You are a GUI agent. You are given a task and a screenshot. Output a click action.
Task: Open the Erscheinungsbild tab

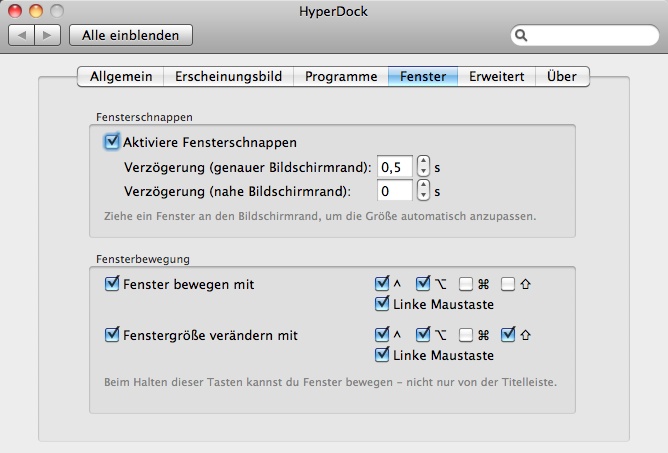coord(229,76)
